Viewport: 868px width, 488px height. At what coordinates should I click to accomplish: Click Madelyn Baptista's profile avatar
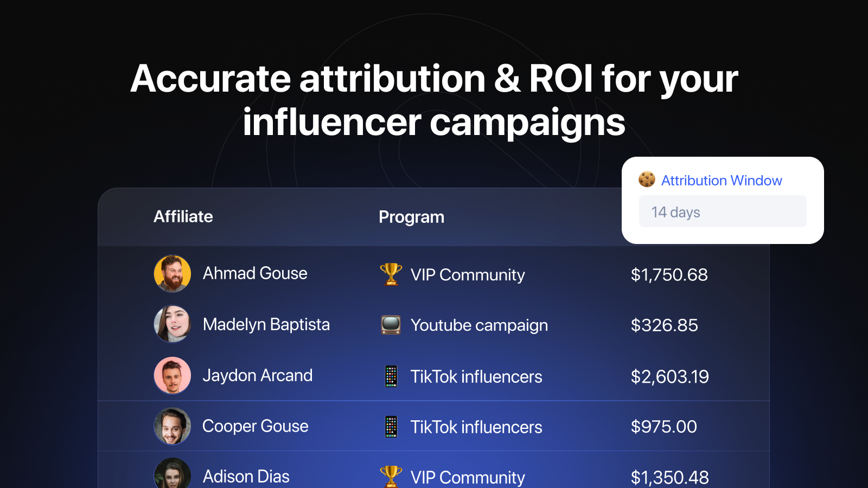tap(172, 325)
